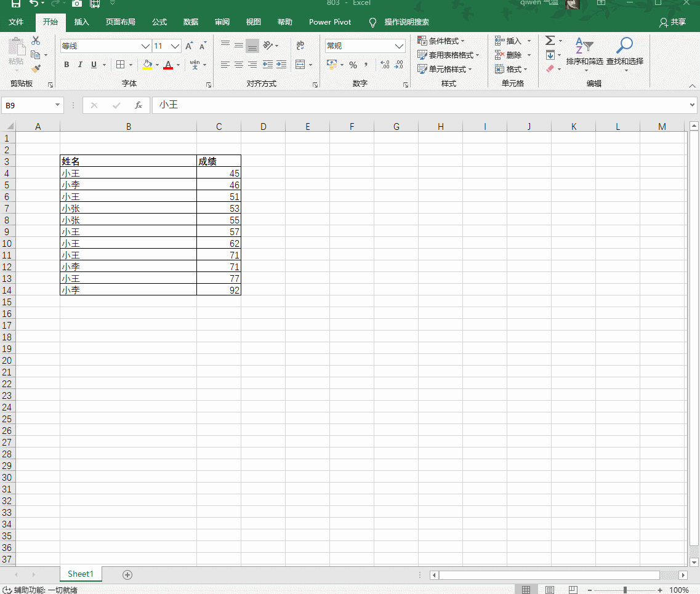Click the formula bar input showing 小王
Screen dimensions: 700x594
420,105
